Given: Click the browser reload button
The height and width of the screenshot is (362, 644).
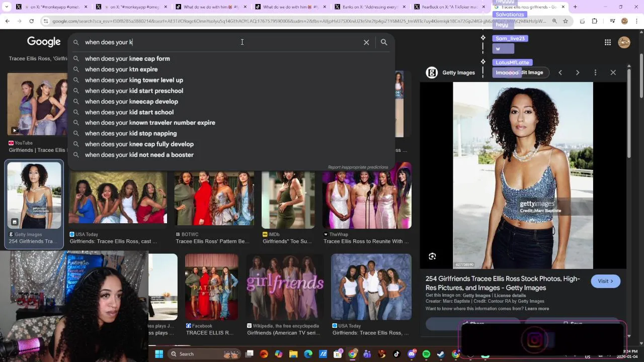Looking at the screenshot, I should click(x=31, y=21).
